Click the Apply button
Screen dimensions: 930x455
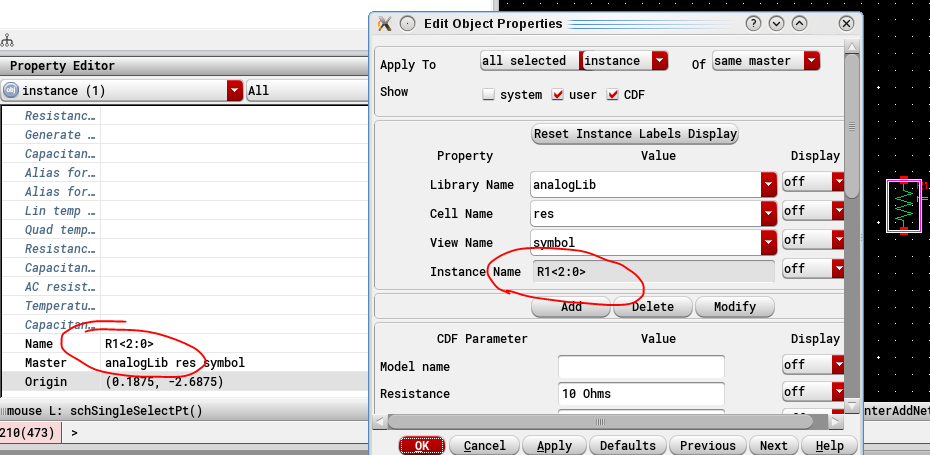pos(554,445)
